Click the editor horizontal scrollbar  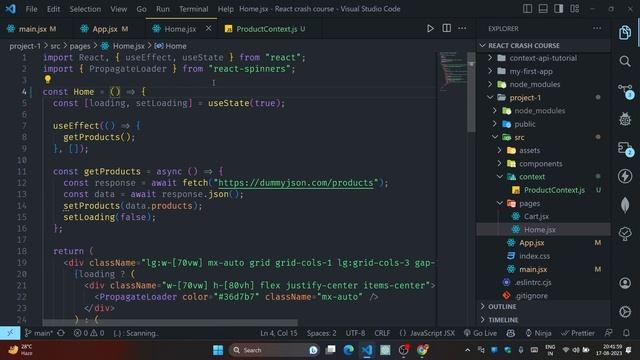pyautogui.click(x=170, y=322)
